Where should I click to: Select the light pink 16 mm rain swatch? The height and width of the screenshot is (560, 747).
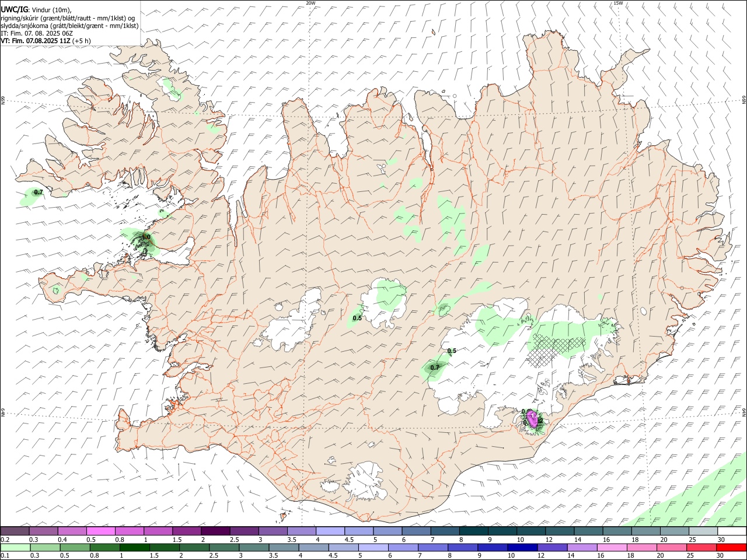612,548
